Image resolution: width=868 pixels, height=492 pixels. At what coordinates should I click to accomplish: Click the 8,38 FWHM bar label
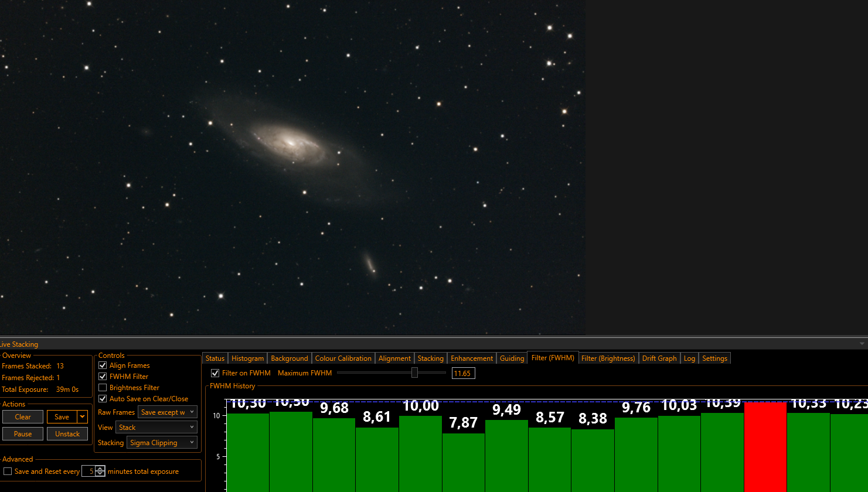pos(593,419)
